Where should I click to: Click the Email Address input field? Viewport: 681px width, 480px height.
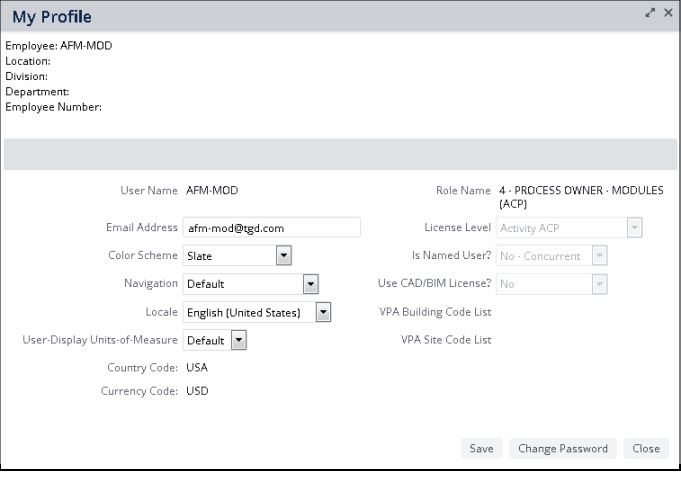(x=271, y=228)
